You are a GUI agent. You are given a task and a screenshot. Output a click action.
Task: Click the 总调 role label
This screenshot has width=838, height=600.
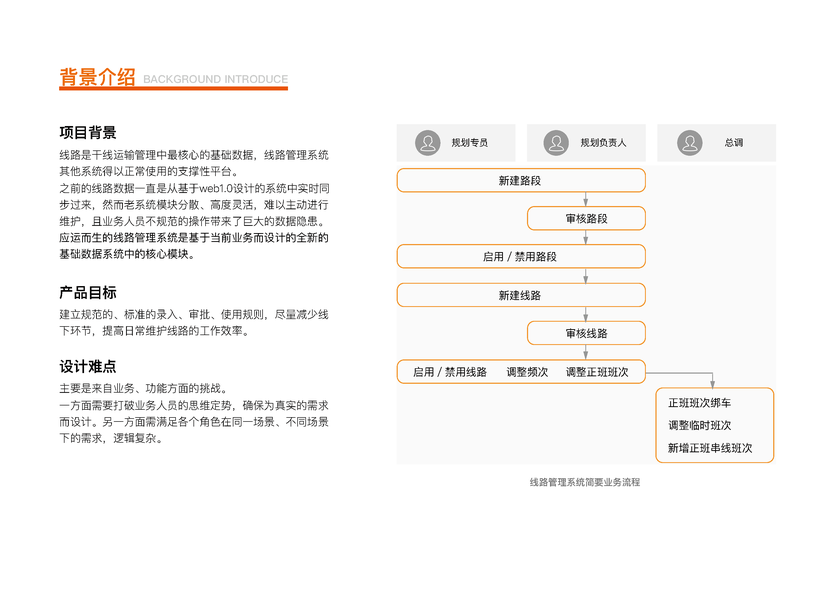coord(734,143)
